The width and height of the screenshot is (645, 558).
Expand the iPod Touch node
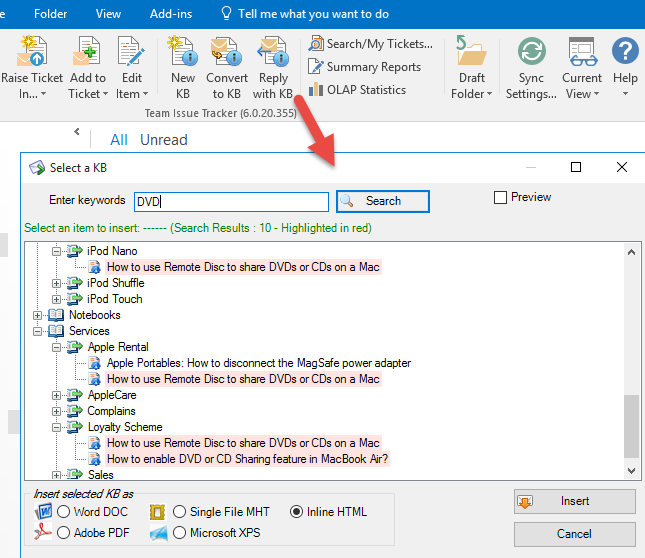tap(56, 299)
